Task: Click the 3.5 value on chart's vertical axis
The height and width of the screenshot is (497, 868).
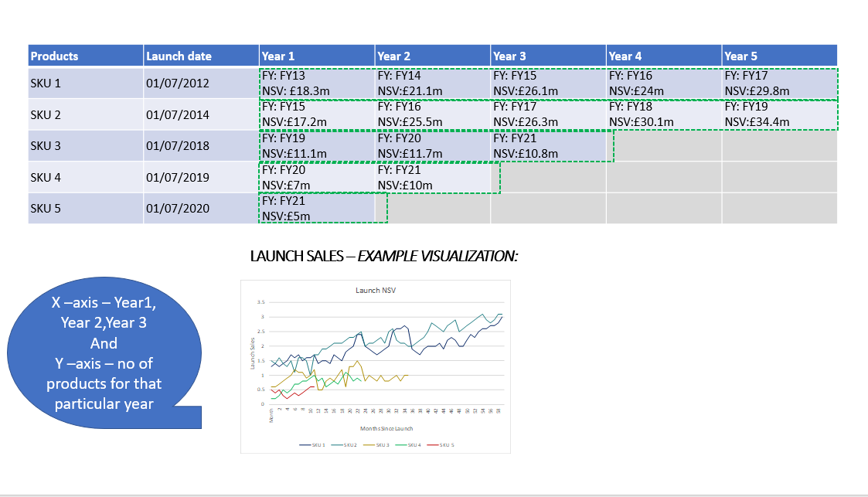Action: [260, 302]
